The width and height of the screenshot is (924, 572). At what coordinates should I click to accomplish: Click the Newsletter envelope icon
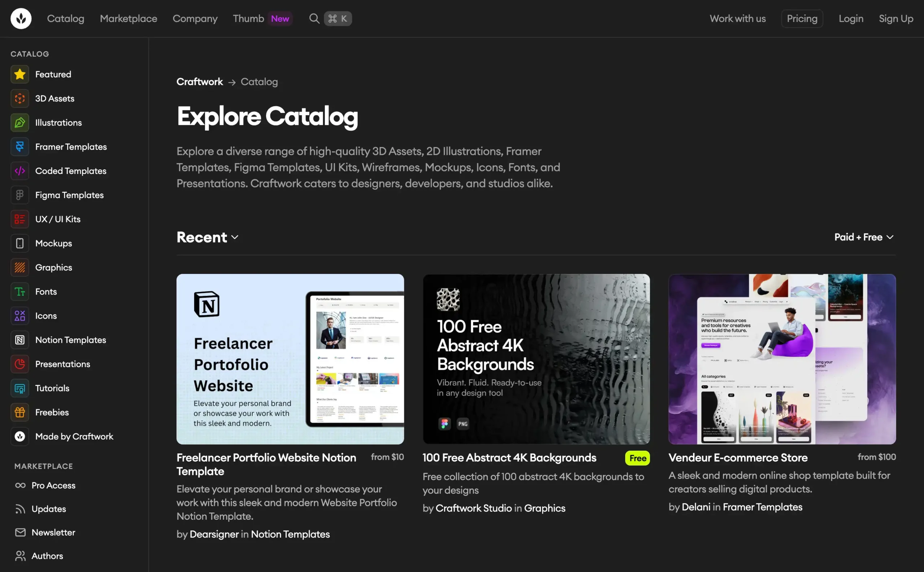point(21,532)
